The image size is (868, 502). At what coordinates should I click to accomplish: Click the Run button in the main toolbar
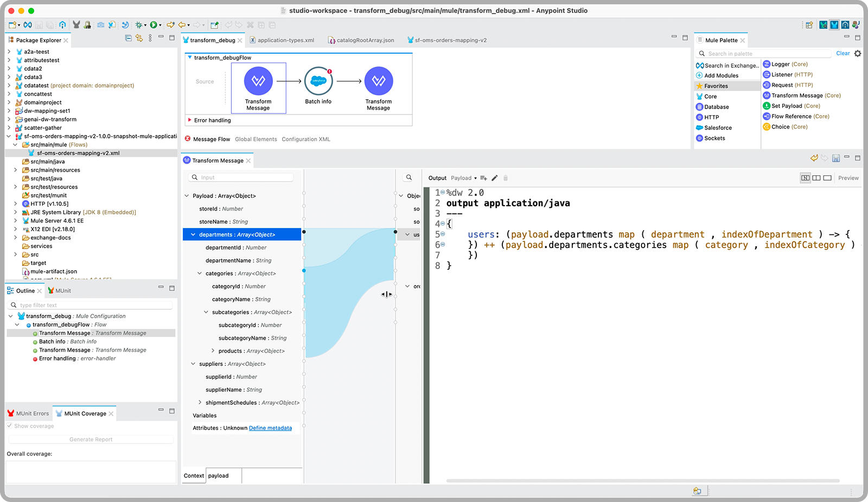pos(154,25)
